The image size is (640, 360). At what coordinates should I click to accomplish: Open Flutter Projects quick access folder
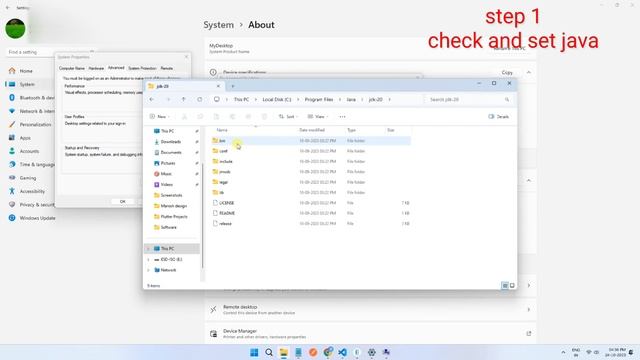click(x=174, y=217)
